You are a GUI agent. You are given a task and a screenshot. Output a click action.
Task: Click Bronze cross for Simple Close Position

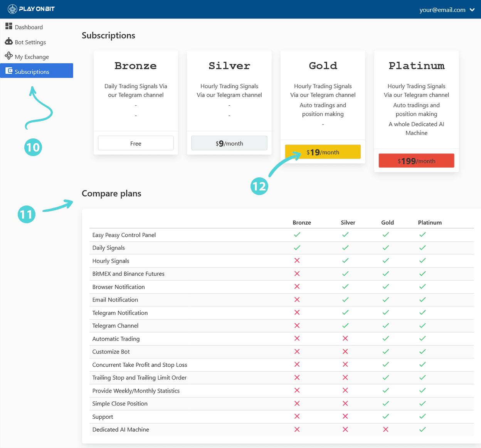pos(297,403)
